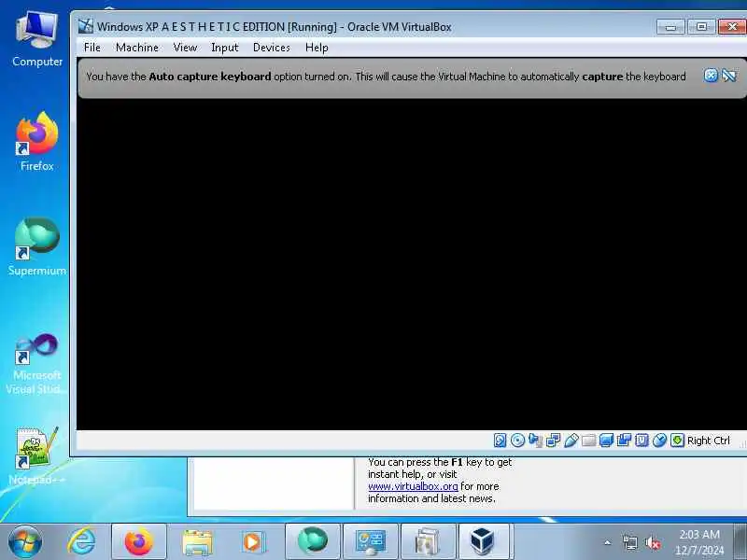Viewport: 747px width, 560px height.
Task: Open Windows Explorer folder from taskbar
Action: point(197,542)
